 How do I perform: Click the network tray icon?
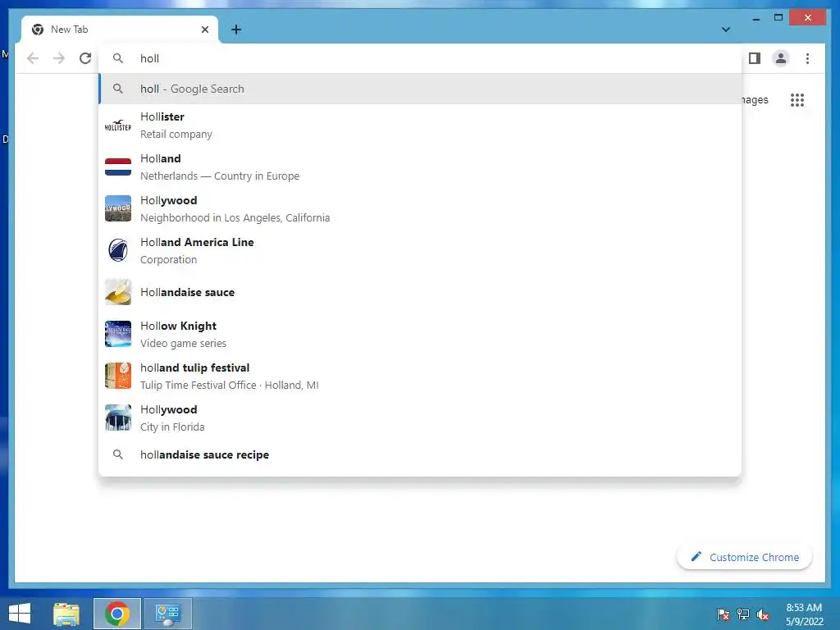[x=743, y=614]
